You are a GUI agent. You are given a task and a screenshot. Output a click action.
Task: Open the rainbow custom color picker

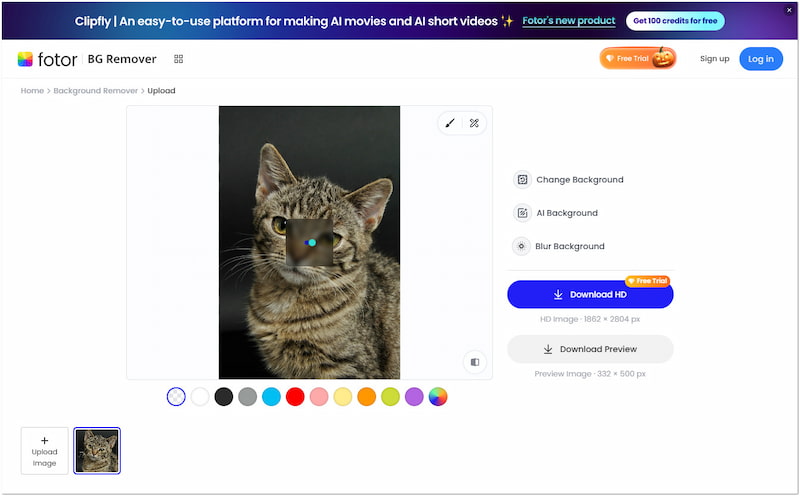coord(438,397)
